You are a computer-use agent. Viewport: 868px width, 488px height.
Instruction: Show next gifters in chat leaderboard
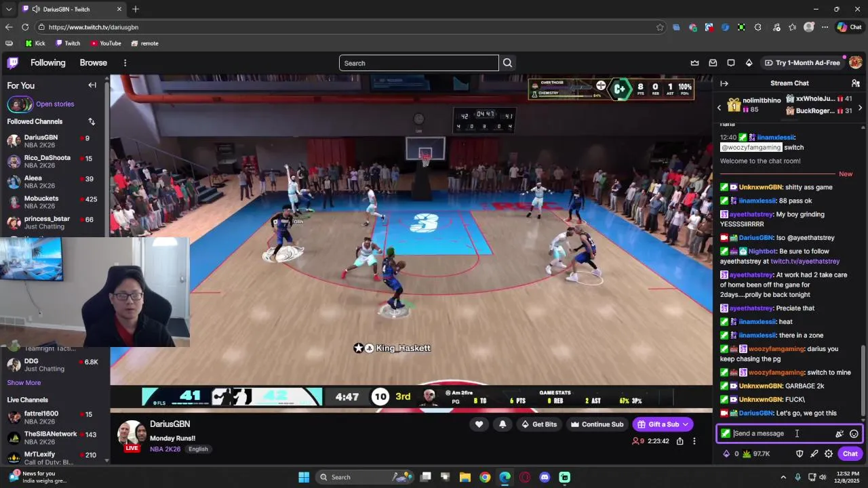click(x=860, y=108)
